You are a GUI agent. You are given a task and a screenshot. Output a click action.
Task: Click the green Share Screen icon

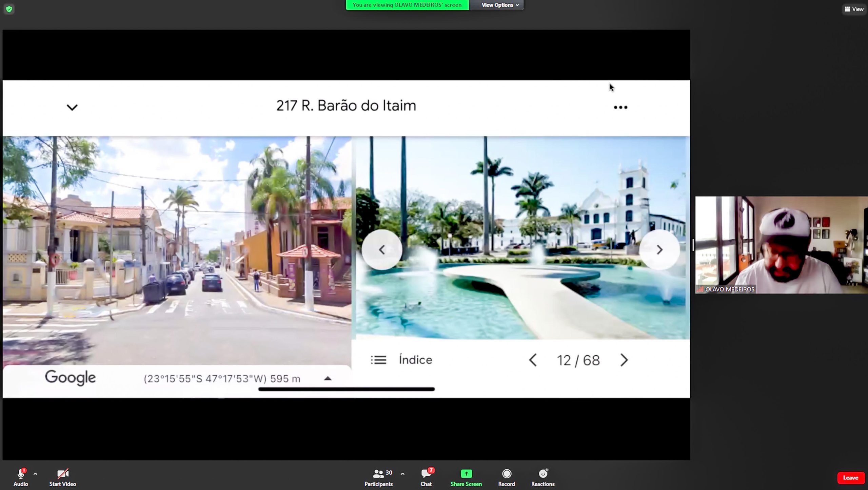pos(466,474)
